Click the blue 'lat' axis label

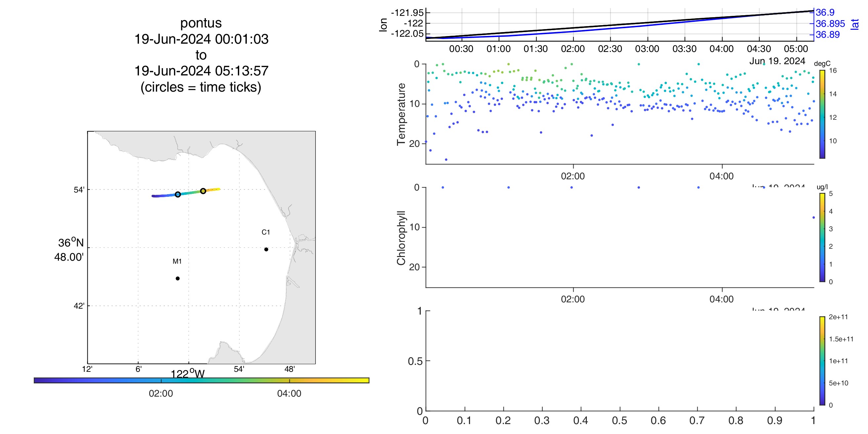855,24
